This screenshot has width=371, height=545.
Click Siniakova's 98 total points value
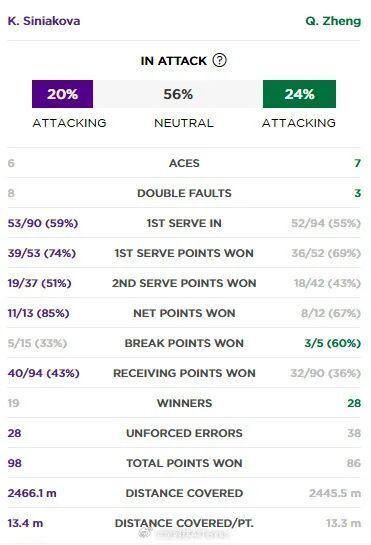(15, 463)
